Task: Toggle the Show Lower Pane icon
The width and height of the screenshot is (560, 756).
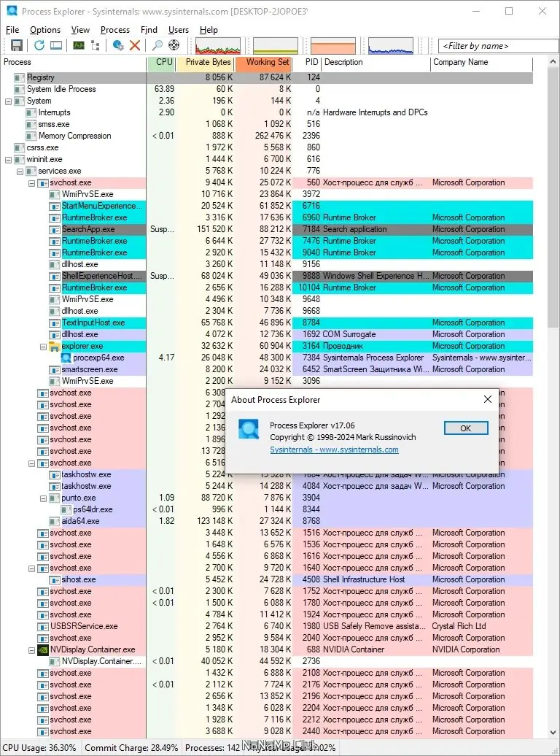Action: click(x=56, y=45)
